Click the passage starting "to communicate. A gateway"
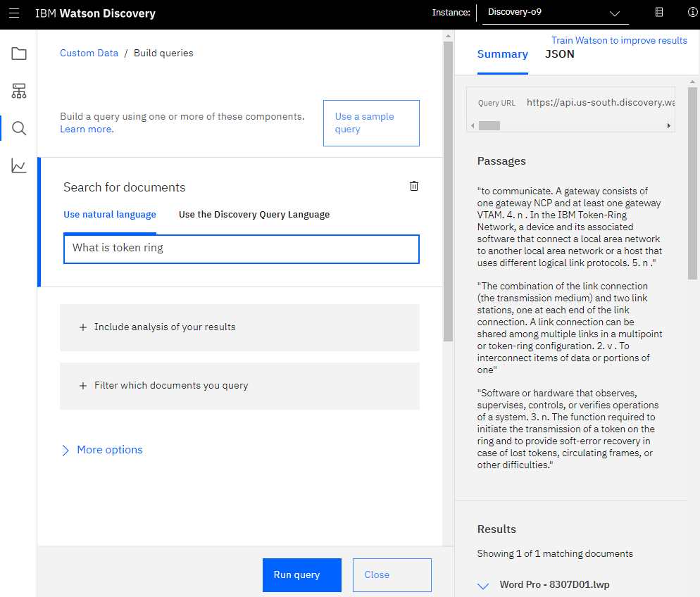 [x=570, y=227]
